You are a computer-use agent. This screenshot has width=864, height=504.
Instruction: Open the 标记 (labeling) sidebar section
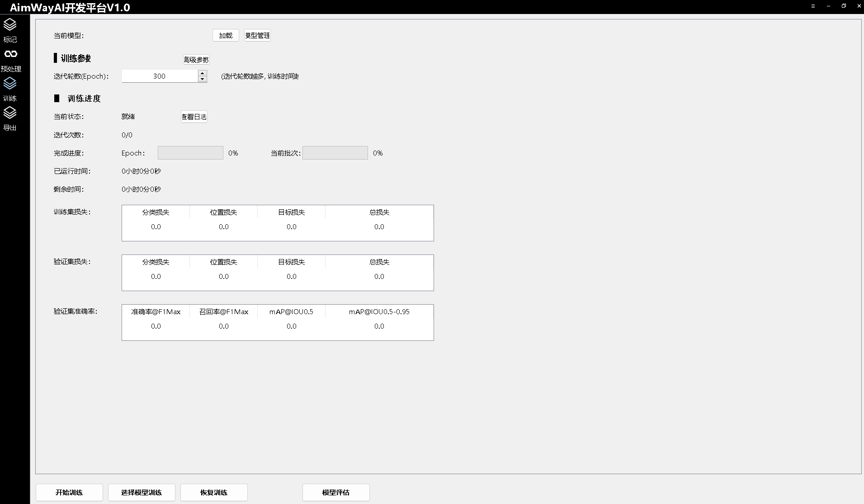point(10,30)
